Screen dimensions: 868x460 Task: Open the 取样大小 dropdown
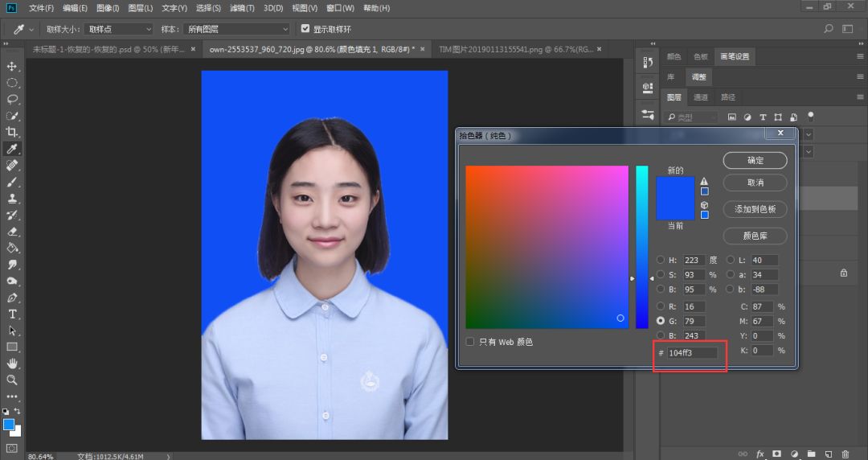(118, 29)
